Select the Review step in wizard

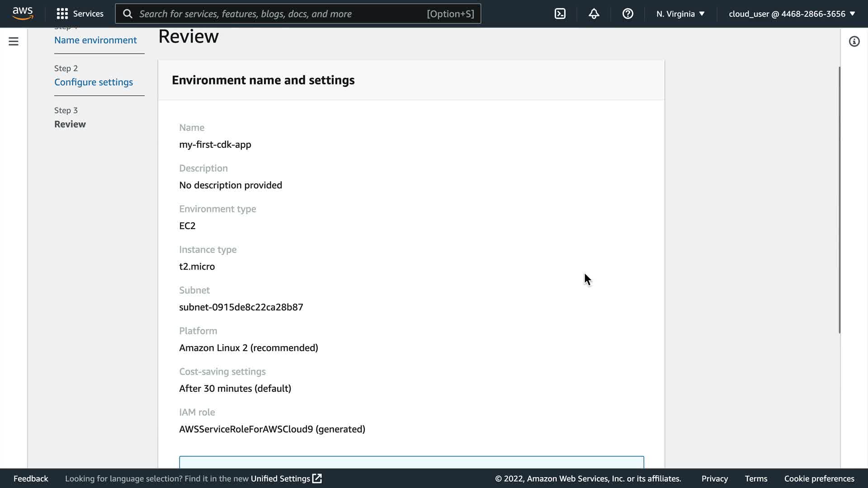tap(70, 124)
